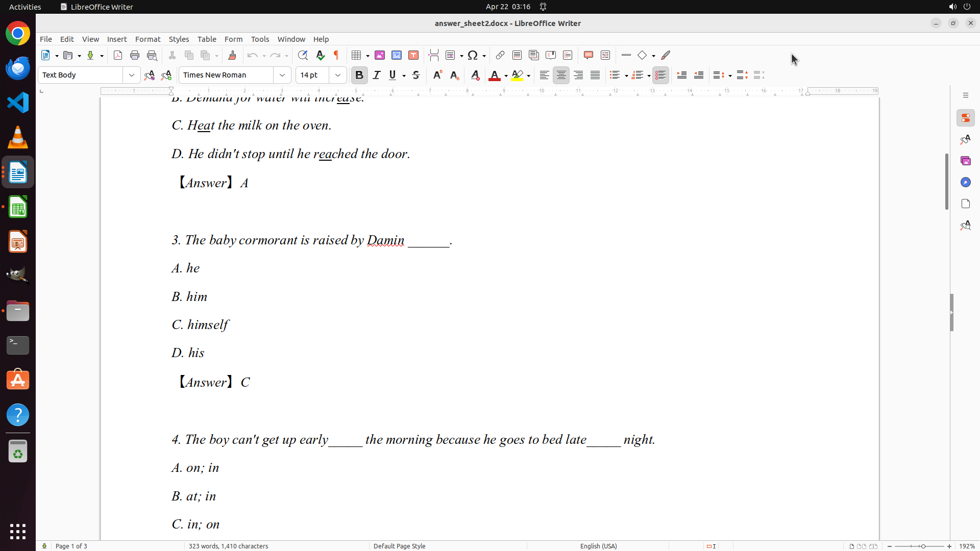This screenshot has width=980, height=551.
Task: Open the sidebar Gallery panel
Action: (965, 161)
